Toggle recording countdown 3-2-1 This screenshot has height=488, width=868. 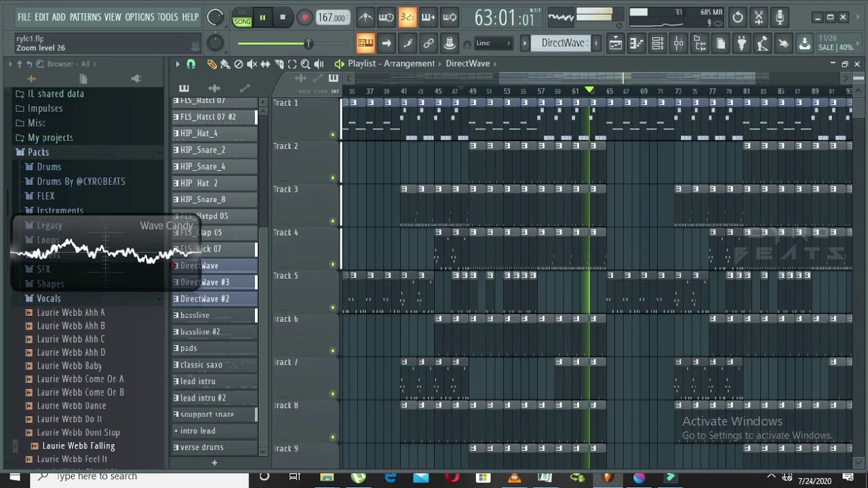(x=407, y=18)
